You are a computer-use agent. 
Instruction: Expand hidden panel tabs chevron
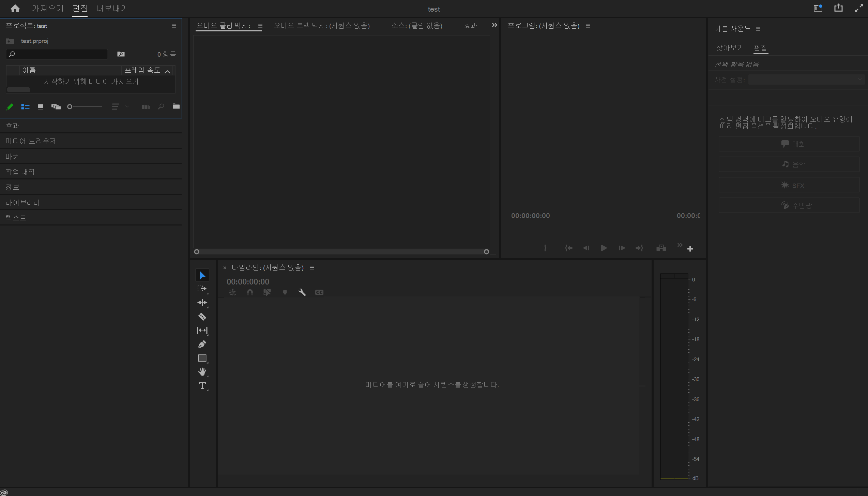tap(494, 25)
